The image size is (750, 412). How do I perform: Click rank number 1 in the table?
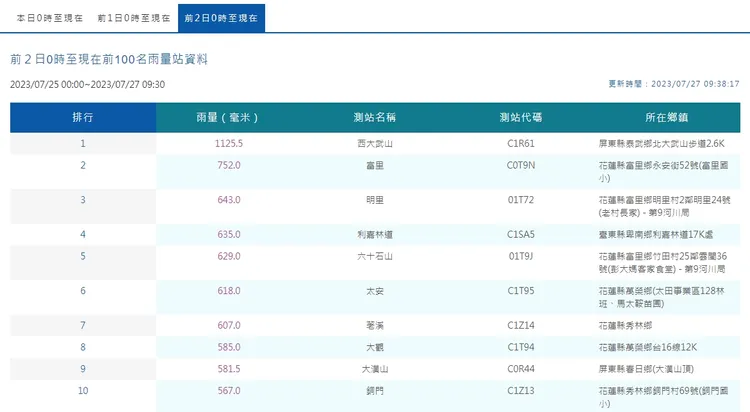click(83, 143)
